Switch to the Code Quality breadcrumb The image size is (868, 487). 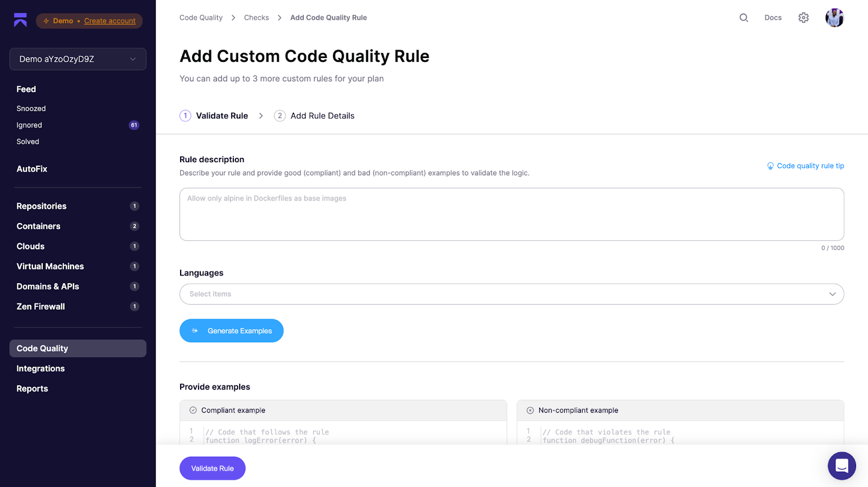click(201, 17)
